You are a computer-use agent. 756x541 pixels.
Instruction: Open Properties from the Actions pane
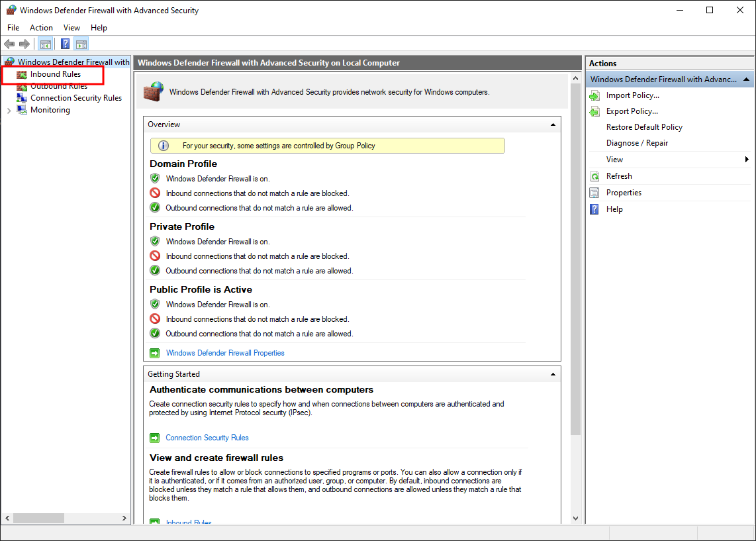pyautogui.click(x=624, y=193)
